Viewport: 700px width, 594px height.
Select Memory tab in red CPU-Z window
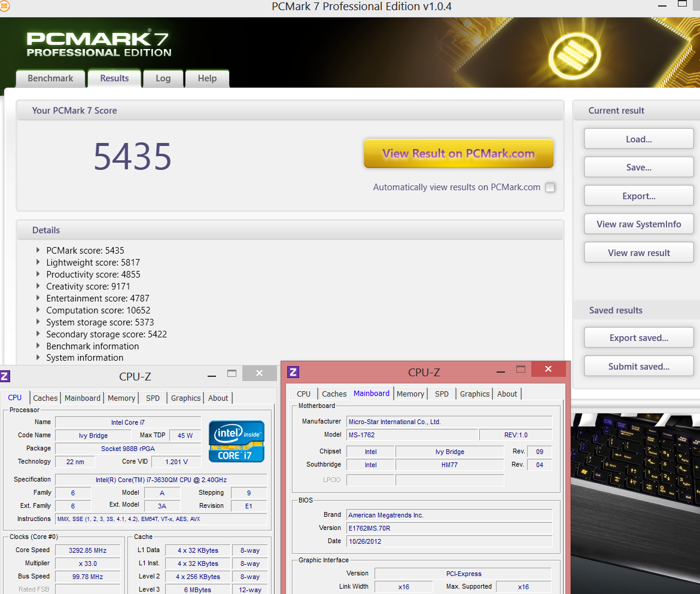[x=410, y=394]
